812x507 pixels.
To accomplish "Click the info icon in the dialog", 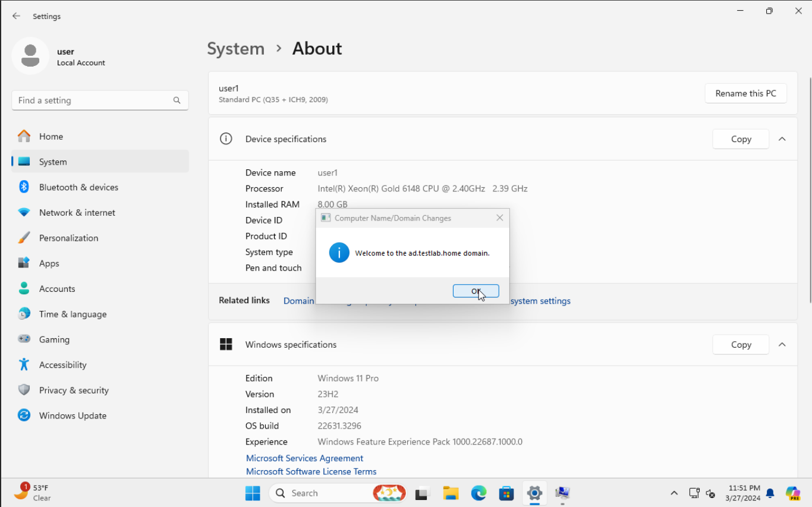I will 339,253.
